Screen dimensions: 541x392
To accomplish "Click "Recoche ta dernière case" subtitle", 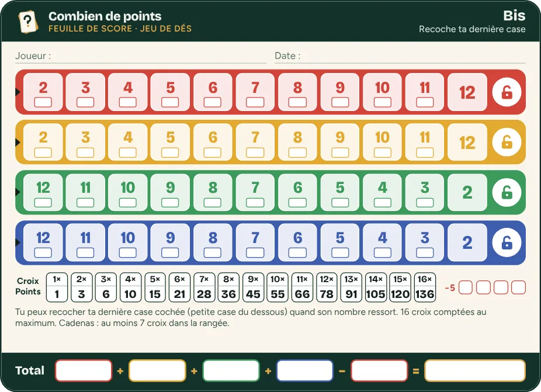I will [472, 29].
